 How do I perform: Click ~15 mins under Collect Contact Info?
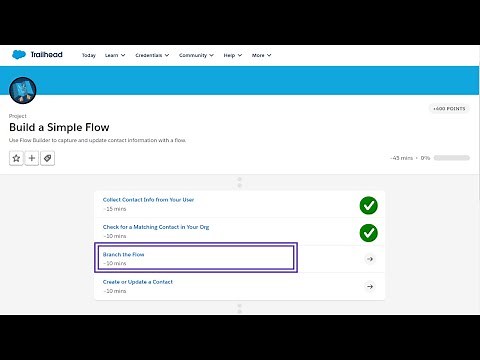coord(115,209)
